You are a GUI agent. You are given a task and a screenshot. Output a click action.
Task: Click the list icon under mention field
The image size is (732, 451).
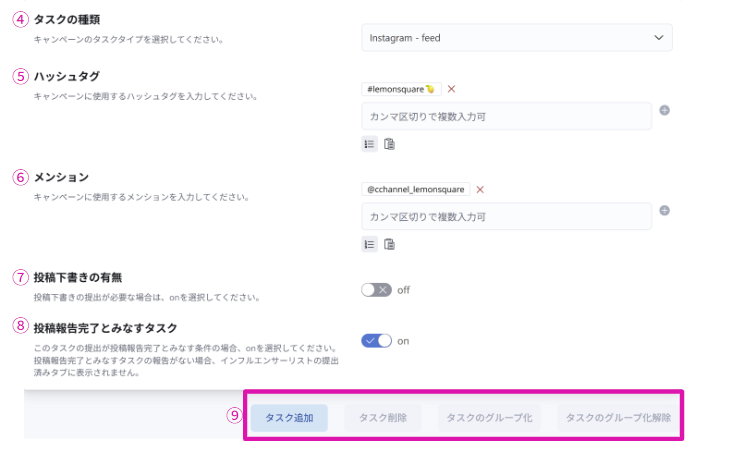point(369,244)
